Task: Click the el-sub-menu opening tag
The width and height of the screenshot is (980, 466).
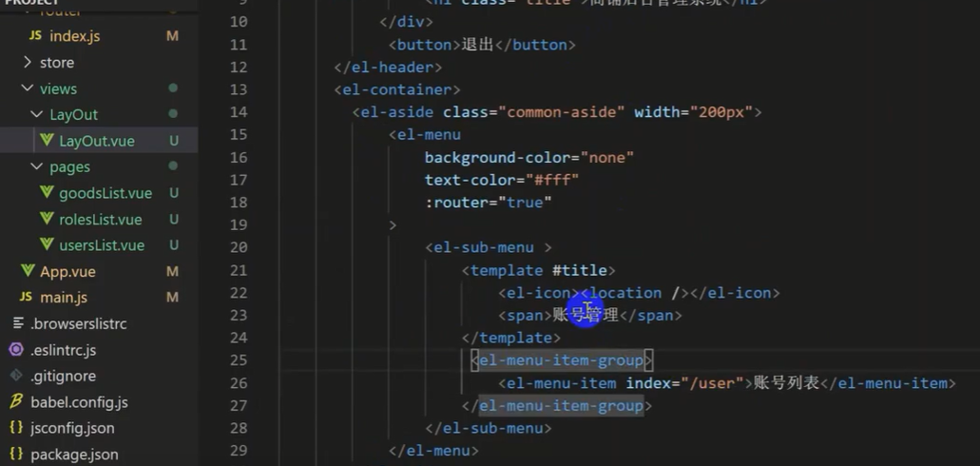Action: (489, 247)
